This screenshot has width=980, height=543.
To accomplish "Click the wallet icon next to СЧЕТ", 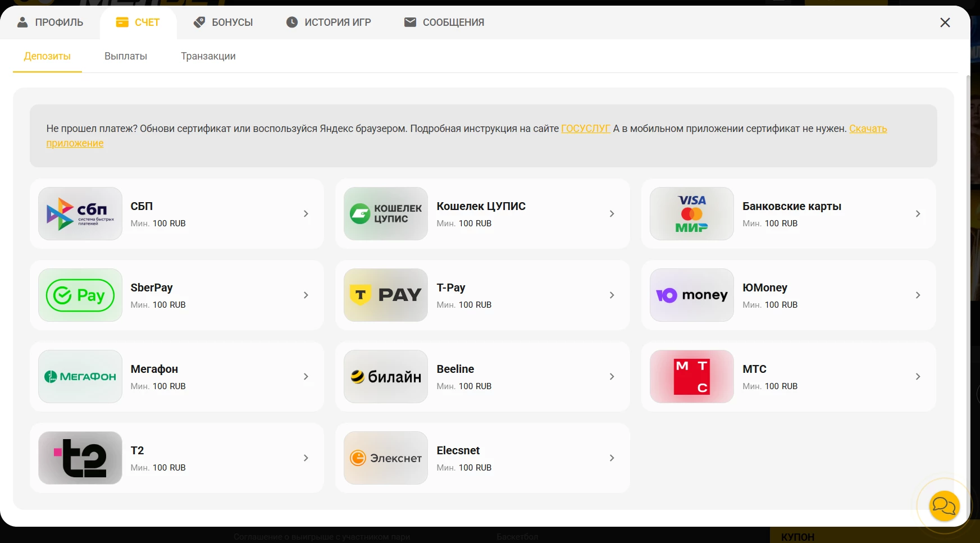I will 122,22.
